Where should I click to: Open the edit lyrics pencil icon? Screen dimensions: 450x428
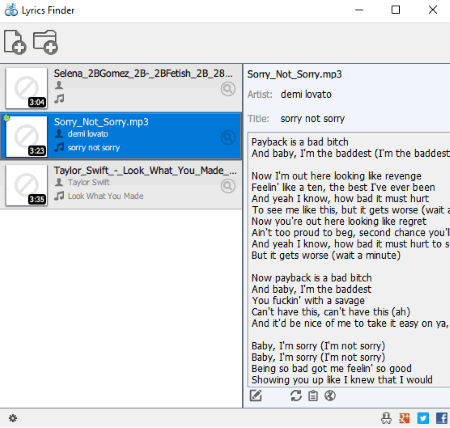(256, 396)
